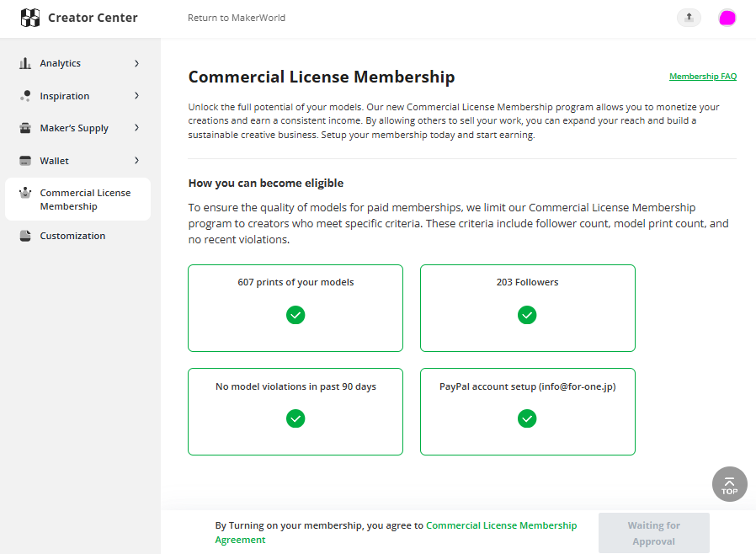
Task: Click the Creator Center cube logo
Action: [x=30, y=18]
